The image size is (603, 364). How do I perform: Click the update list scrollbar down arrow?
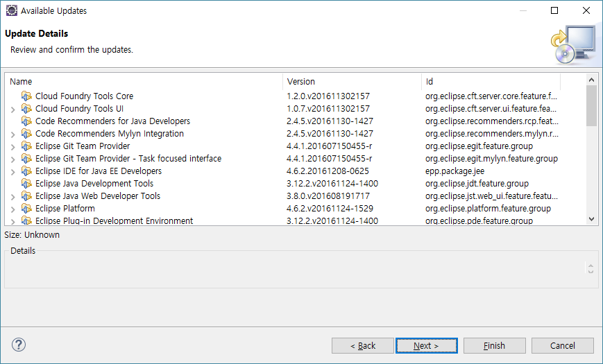tap(591, 219)
